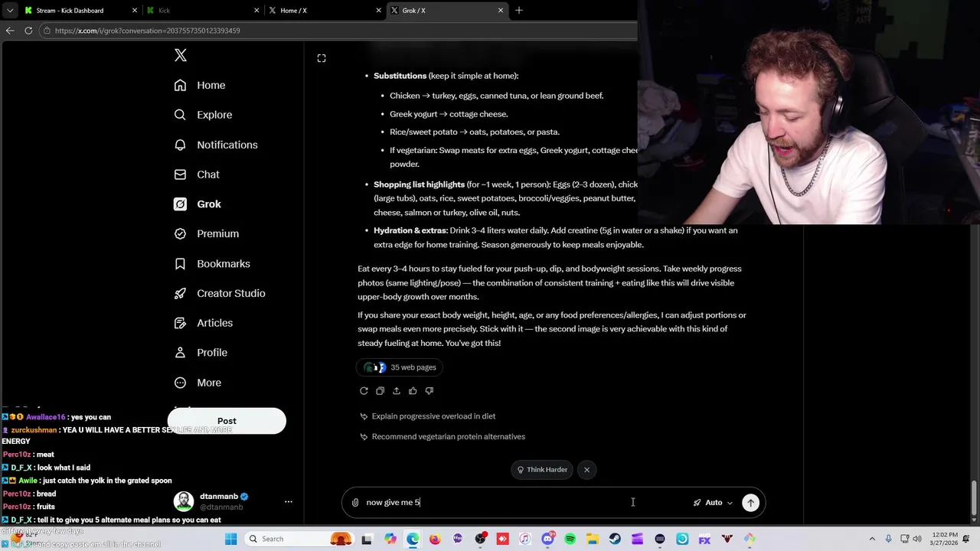Open Steam from the taskbar
Viewport: 980px width, 551px height.
coord(615,539)
